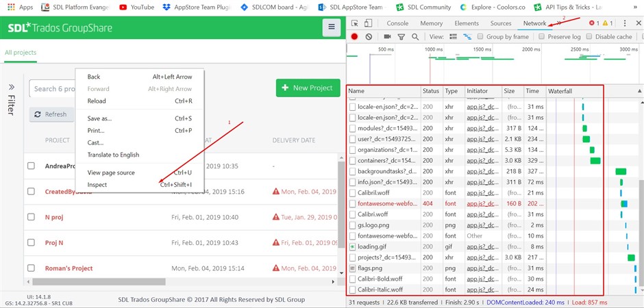This screenshot has height=308, width=644.
Task: Switch to the Memory tab
Action: pyautogui.click(x=431, y=23)
